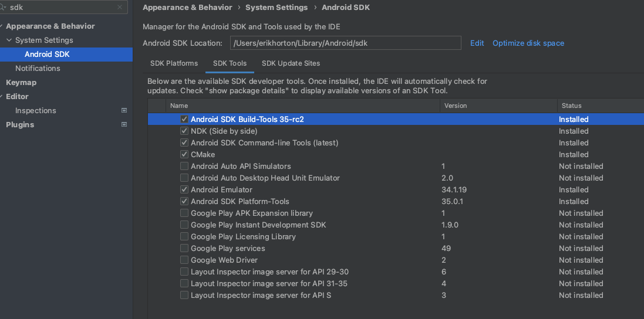This screenshot has height=319, width=644.
Task: Click Google Play services version 49
Action: [446, 249]
